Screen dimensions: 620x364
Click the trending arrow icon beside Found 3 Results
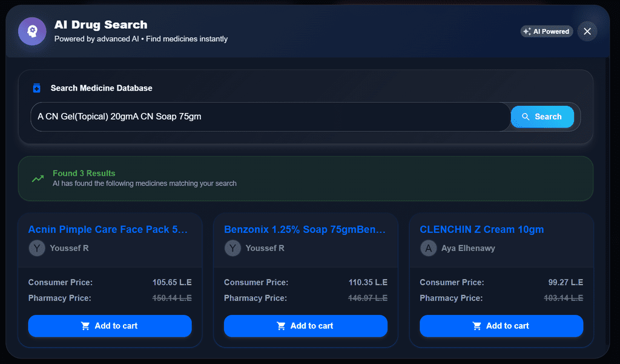tap(38, 179)
